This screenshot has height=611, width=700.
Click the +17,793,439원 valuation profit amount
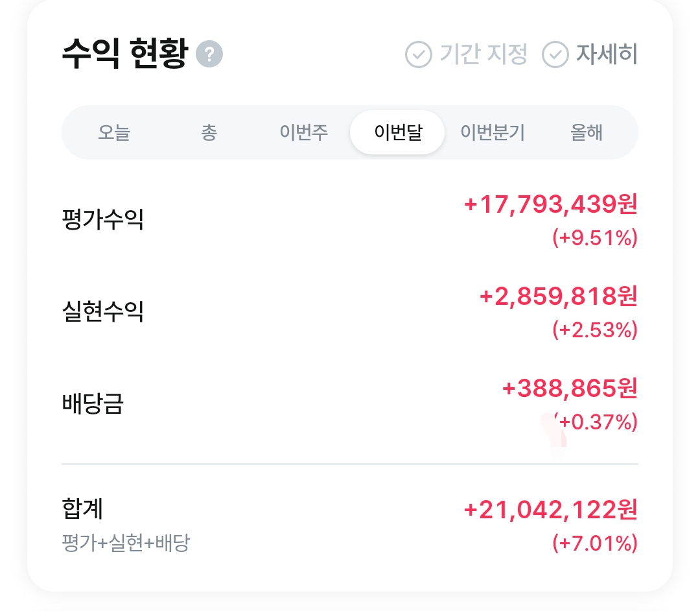(550, 205)
